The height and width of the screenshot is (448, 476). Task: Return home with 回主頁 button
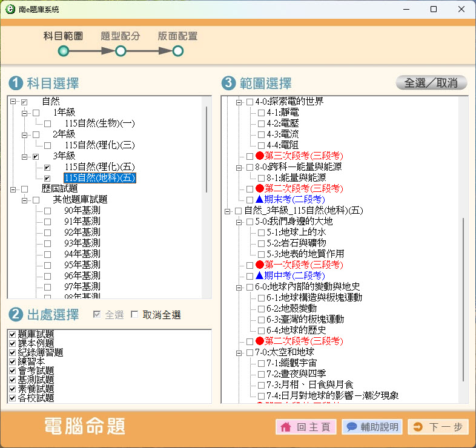pyautogui.click(x=306, y=427)
